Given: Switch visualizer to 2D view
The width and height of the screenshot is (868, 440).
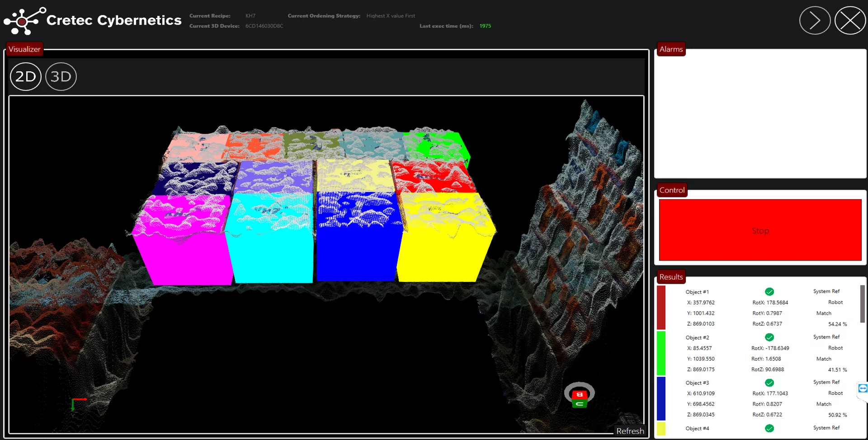Looking at the screenshot, I should coord(26,77).
